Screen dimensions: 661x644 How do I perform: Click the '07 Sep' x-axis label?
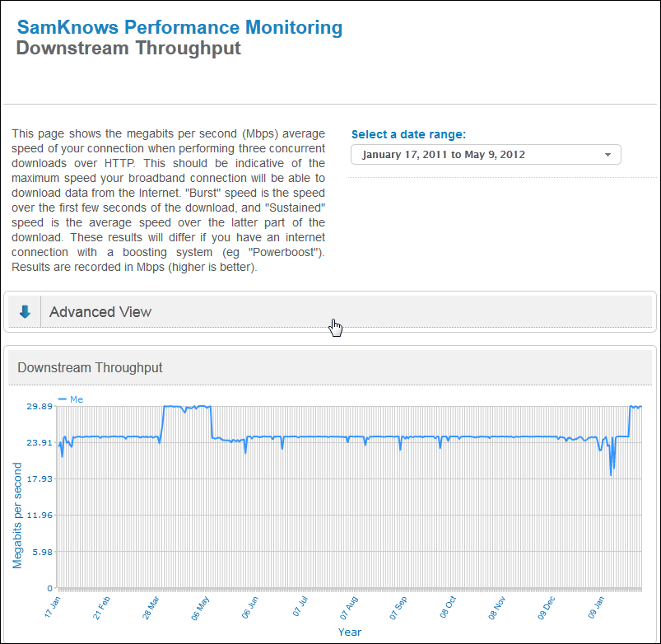tap(398, 608)
